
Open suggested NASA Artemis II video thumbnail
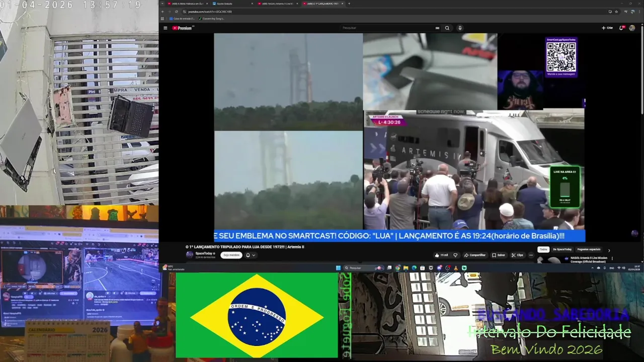coord(552,260)
